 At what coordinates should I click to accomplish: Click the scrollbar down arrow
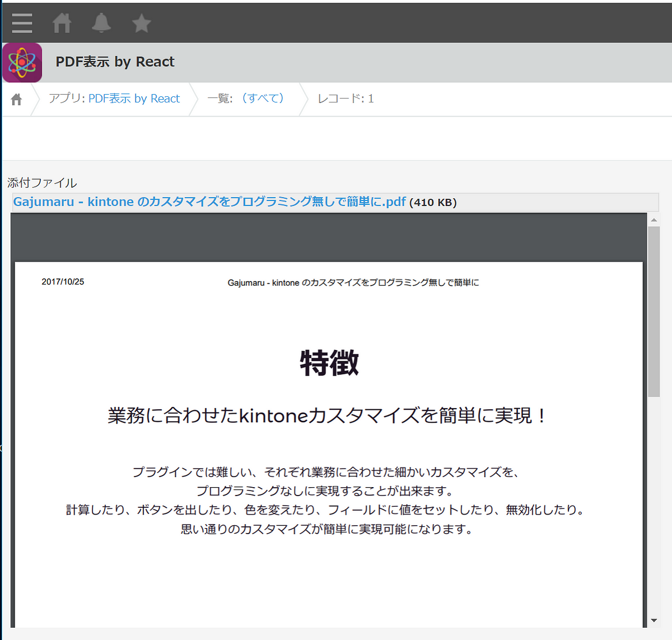click(654, 620)
